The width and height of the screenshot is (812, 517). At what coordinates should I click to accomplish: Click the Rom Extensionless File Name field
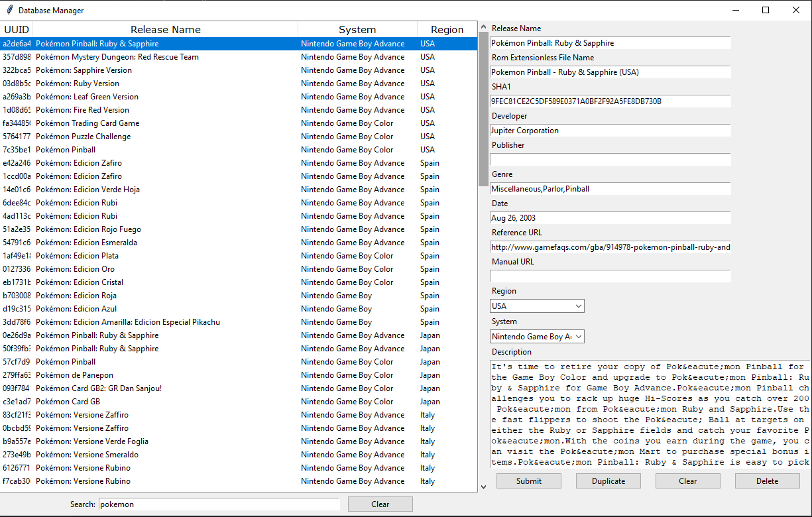(610, 72)
